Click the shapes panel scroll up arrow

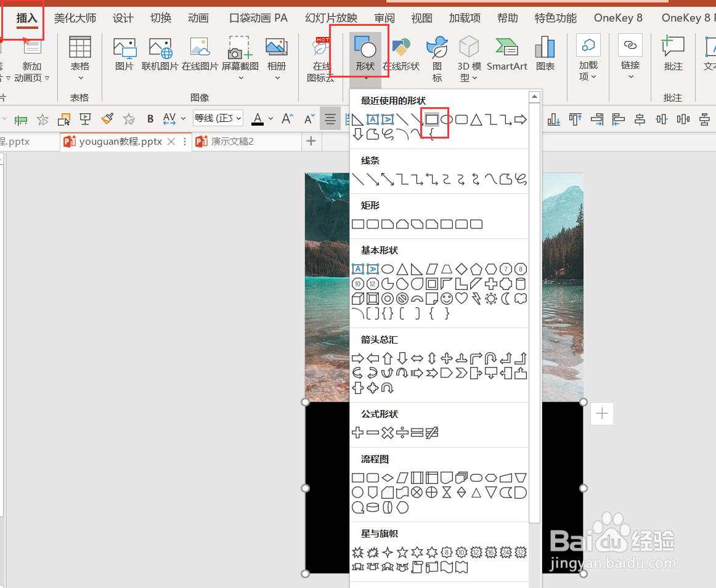(x=534, y=97)
